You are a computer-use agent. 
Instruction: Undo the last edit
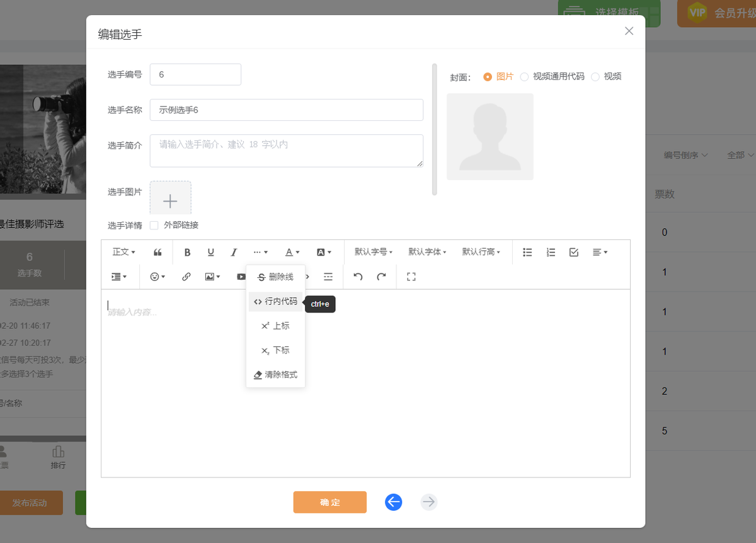pos(358,277)
